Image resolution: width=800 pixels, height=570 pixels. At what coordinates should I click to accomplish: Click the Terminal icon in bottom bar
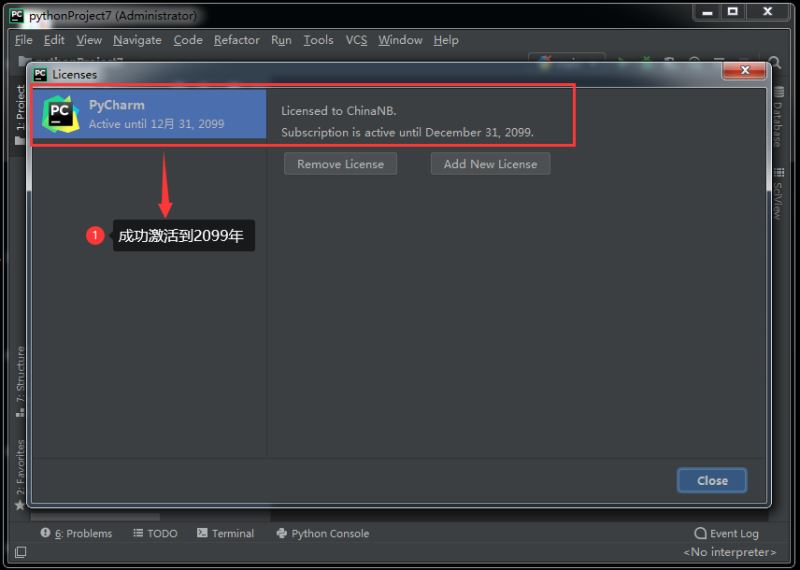click(202, 533)
